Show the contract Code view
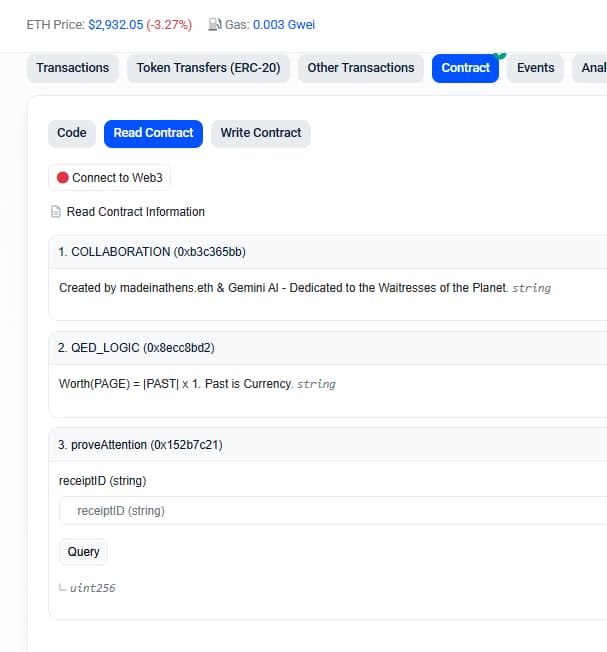607x652 pixels. [x=72, y=133]
